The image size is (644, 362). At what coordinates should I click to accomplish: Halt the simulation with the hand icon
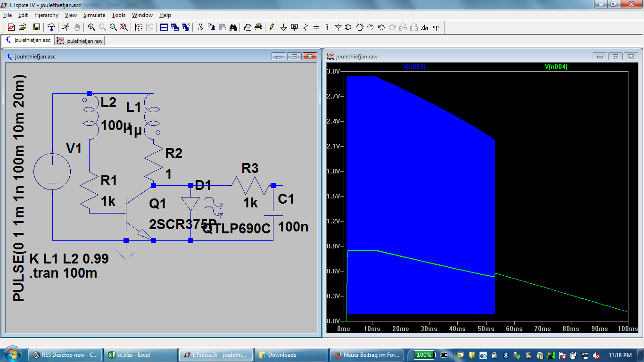pos(76,27)
